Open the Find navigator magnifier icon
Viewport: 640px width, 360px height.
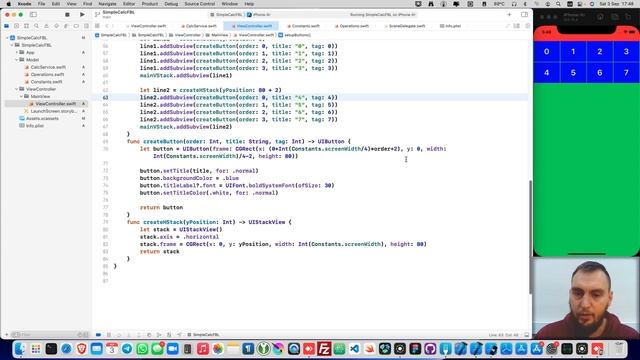(x=36, y=26)
